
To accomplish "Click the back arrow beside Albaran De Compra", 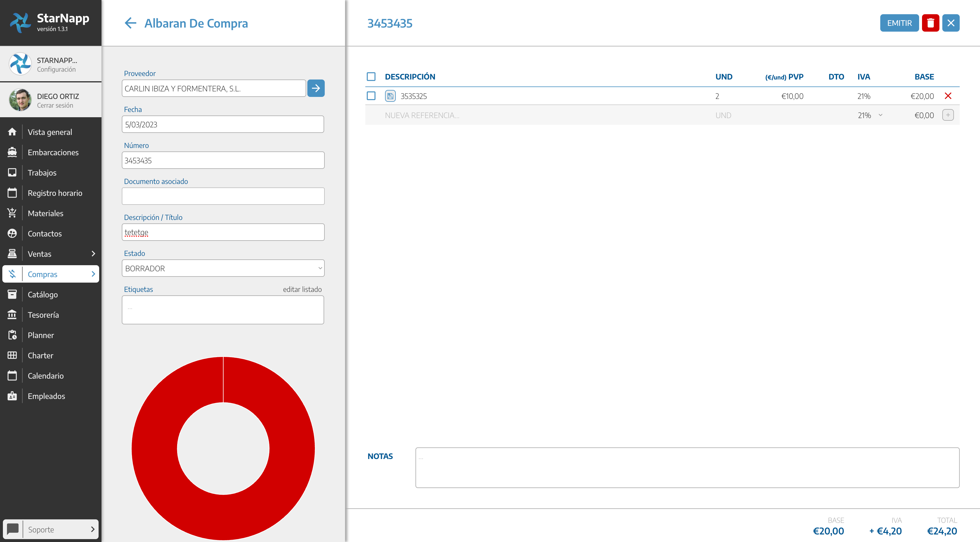I will (x=130, y=23).
